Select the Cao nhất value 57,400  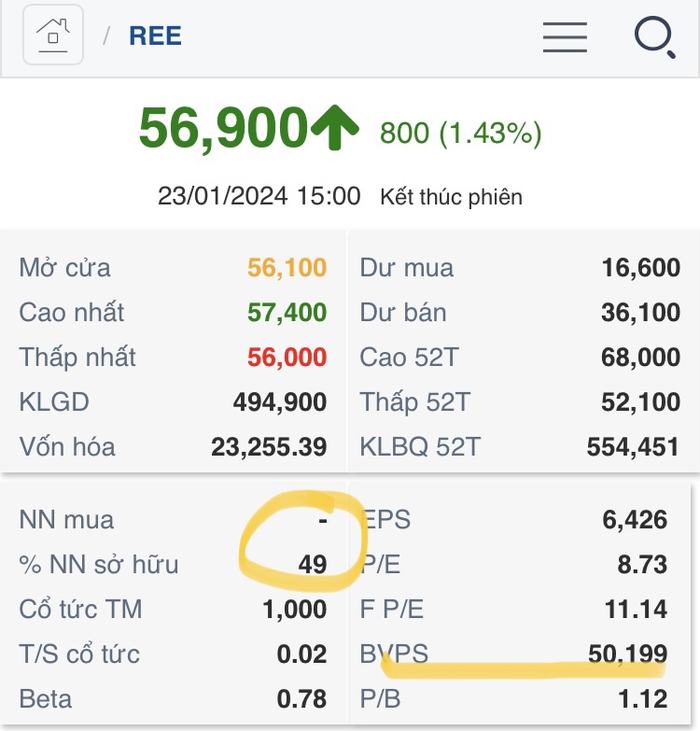click(287, 313)
